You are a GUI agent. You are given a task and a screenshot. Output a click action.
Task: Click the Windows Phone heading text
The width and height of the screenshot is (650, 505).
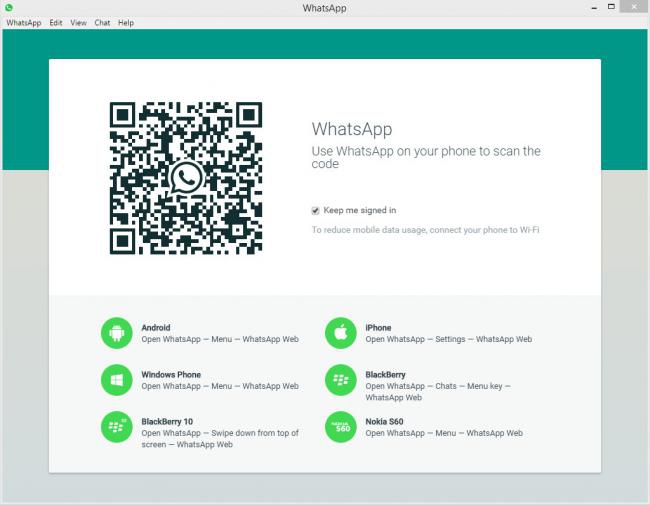coord(171,374)
